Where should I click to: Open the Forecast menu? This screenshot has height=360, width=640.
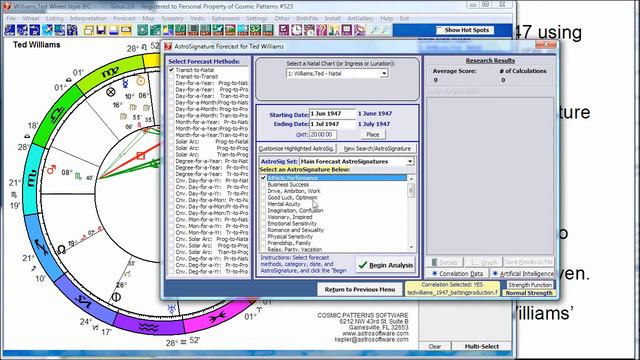pyautogui.click(x=124, y=19)
